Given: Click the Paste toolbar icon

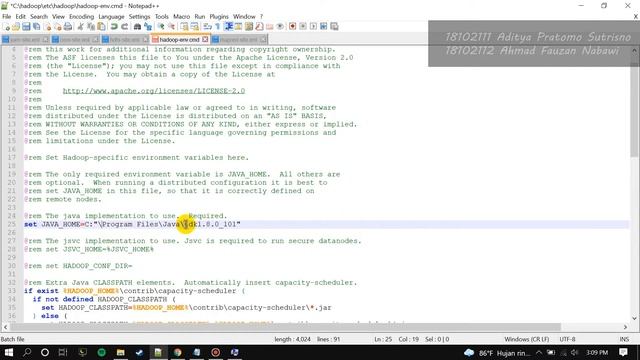Looking at the screenshot, I should pyautogui.click(x=101, y=27).
